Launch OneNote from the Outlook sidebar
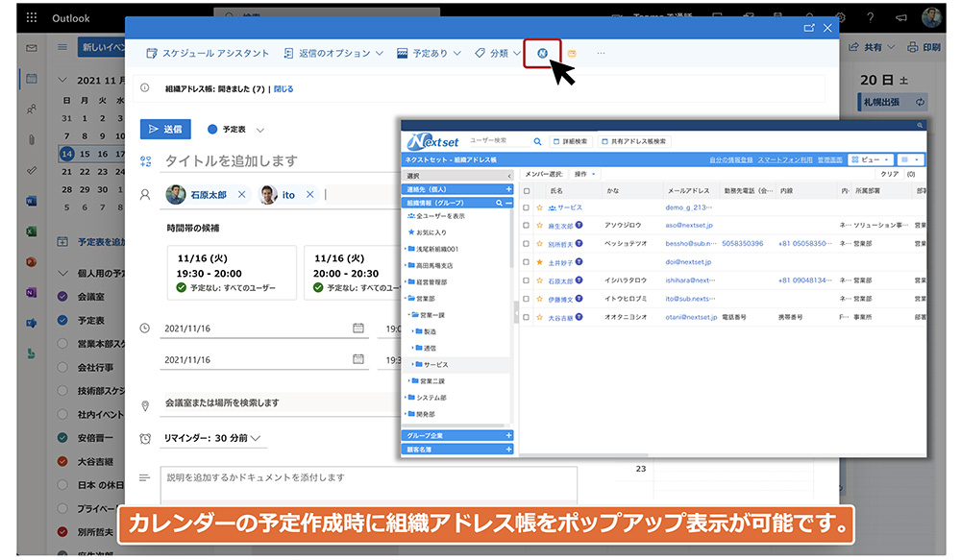Image resolution: width=961 pixels, height=560 pixels. point(32,293)
